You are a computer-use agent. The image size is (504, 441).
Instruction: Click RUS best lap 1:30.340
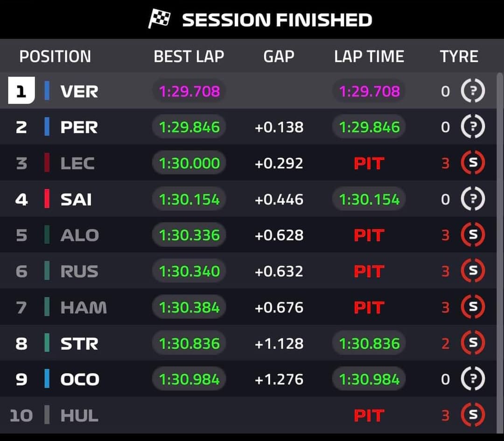pyautogui.click(x=189, y=271)
